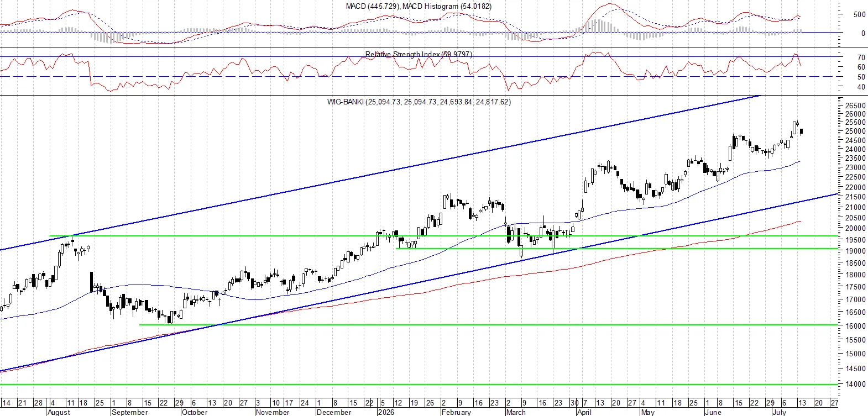Click the WIG-BANKI chart title
This screenshot has width=868, height=416.
point(419,102)
